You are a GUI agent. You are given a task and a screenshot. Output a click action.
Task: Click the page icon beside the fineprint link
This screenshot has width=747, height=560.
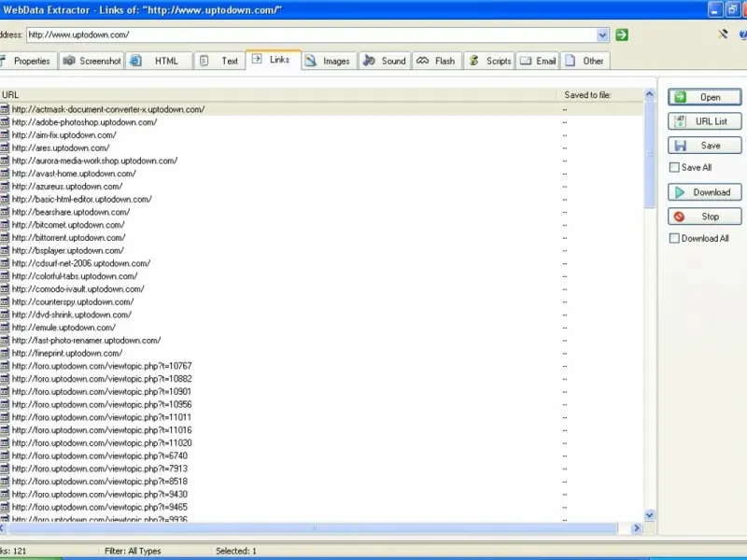point(5,354)
